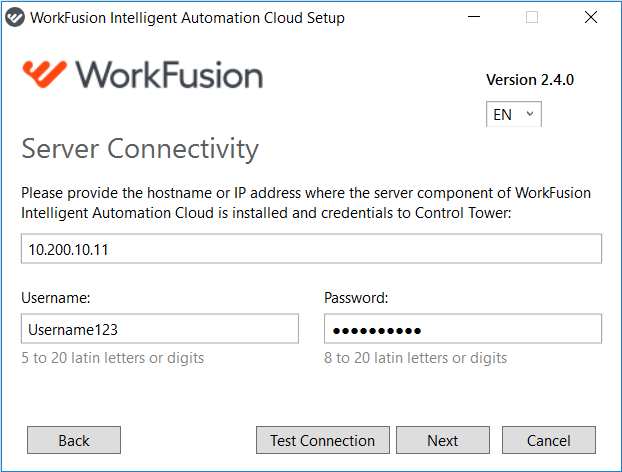Click the Username: label text
The height and width of the screenshot is (472, 622).
click(56, 298)
